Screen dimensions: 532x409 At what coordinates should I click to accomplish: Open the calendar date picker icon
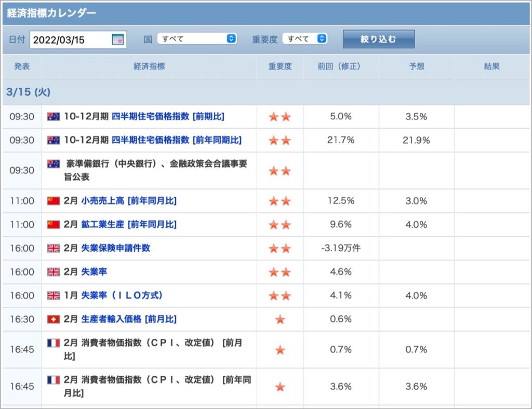coord(118,39)
